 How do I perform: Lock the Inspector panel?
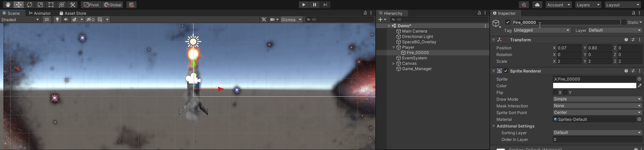[634, 13]
